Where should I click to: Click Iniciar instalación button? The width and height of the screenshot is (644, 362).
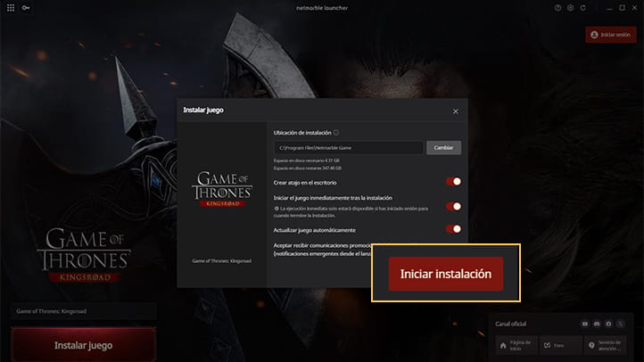point(446,274)
